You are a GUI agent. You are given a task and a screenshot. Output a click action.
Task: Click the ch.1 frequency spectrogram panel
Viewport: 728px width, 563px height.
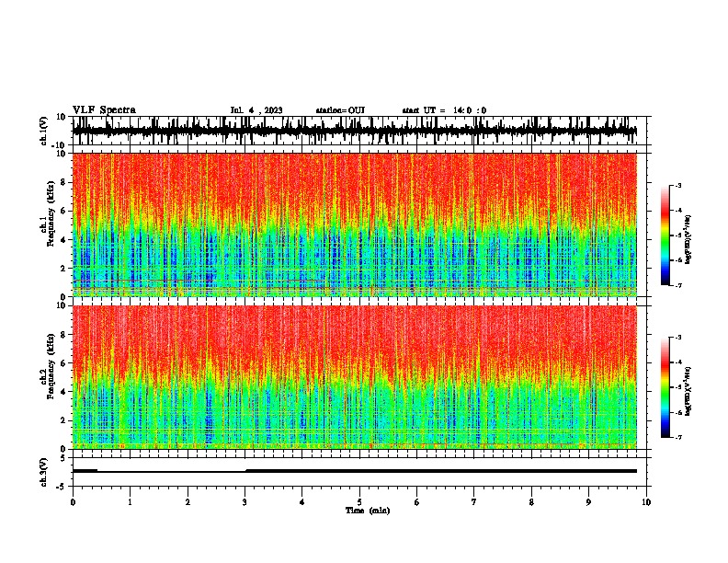tap(361, 224)
